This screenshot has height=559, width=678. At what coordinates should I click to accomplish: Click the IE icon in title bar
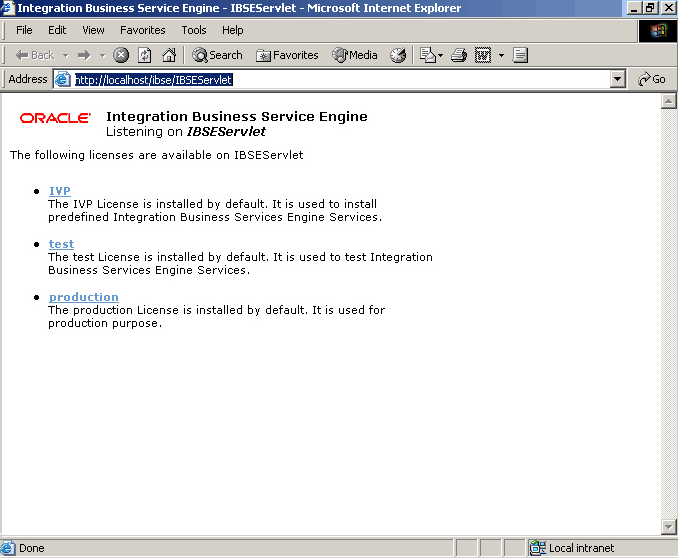pos(7,8)
